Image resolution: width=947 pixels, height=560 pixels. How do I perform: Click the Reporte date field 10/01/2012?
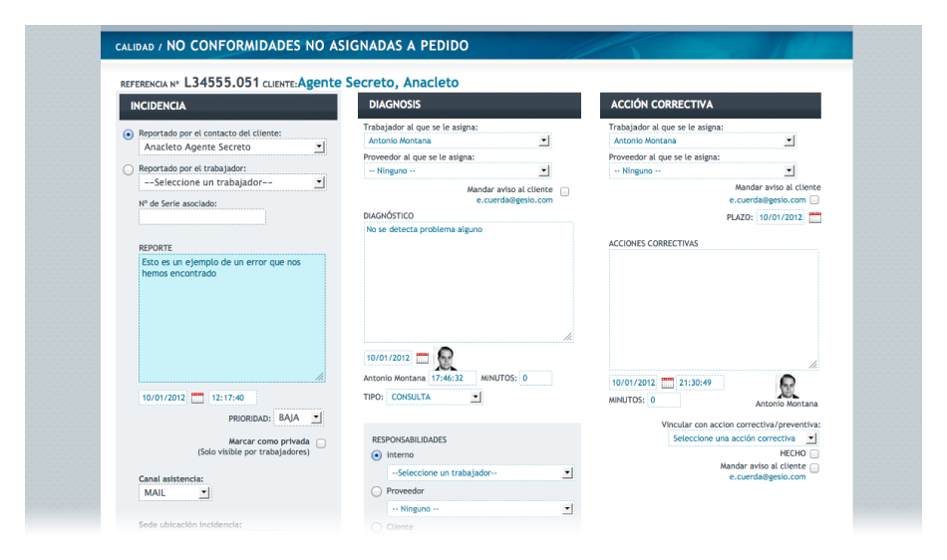click(163, 398)
